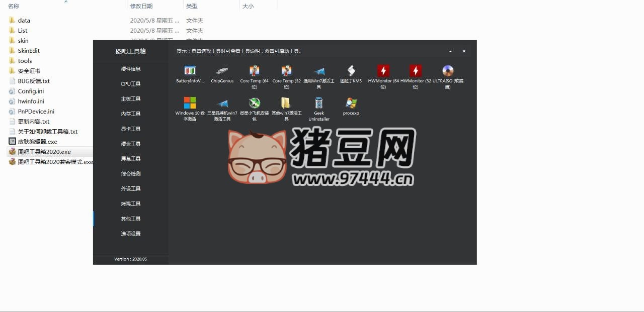Open the 烤鸡工具 category
Image resolution: width=644 pixels, height=312 pixels.
[131, 204]
